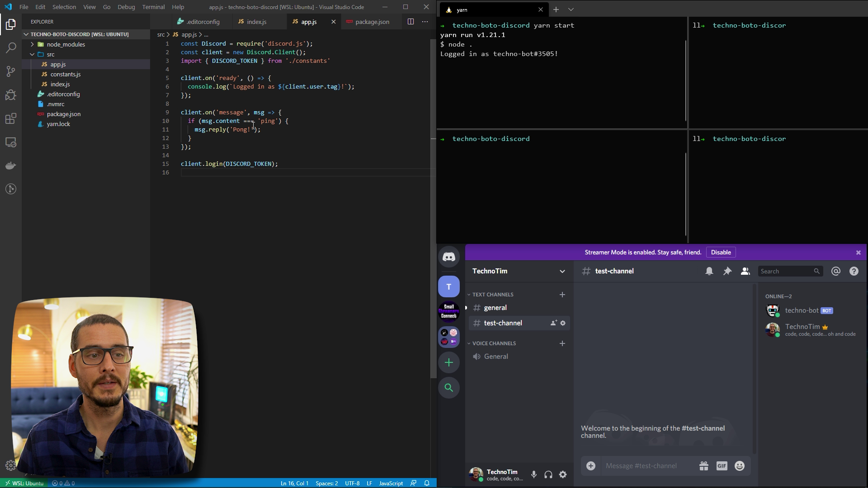
Task: Select the Extensions icon in activity bar
Action: coord(11,118)
